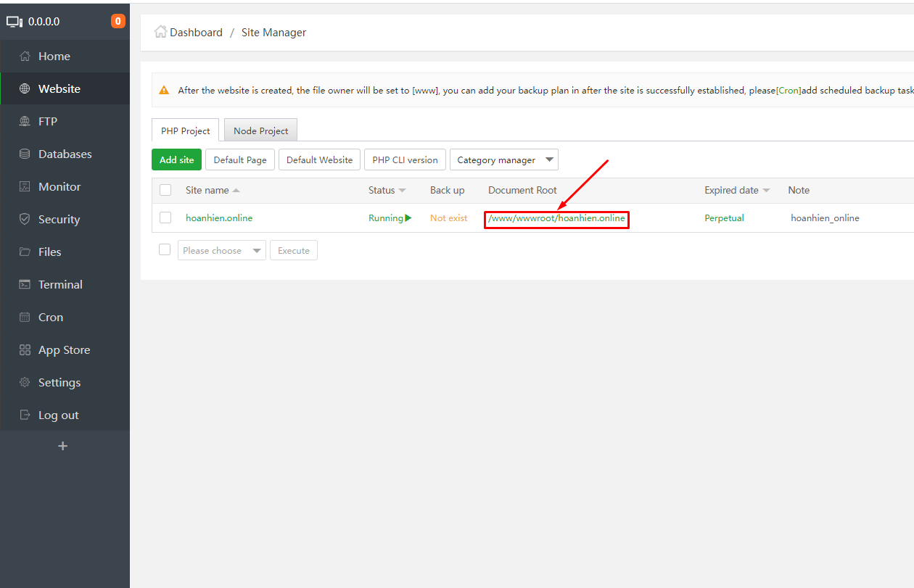Click the Terminal console icon

pos(25,284)
